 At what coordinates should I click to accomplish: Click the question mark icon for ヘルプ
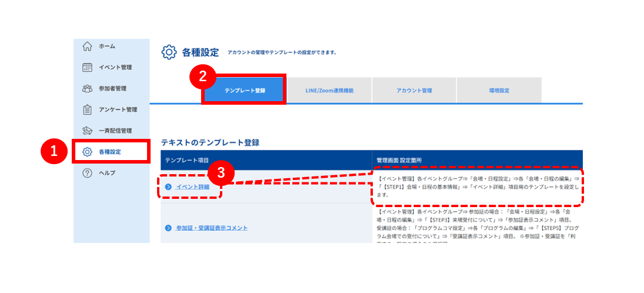coord(87,173)
